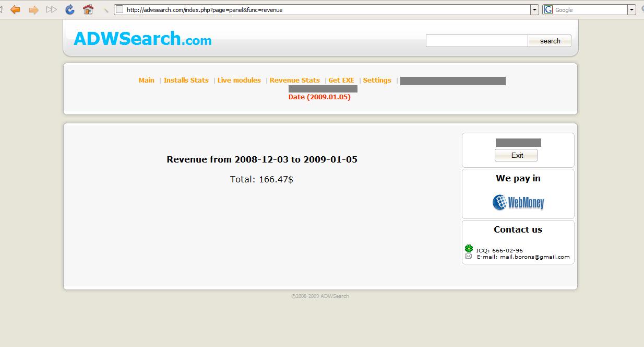
Task: Go forward with the orange forward arrow
Action: pyautogui.click(x=33, y=9)
